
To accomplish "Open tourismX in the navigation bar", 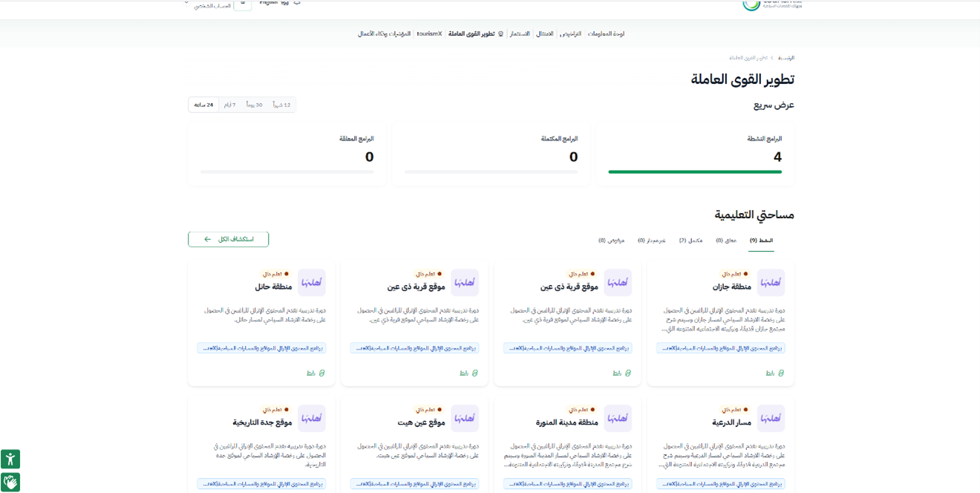I will (x=429, y=34).
